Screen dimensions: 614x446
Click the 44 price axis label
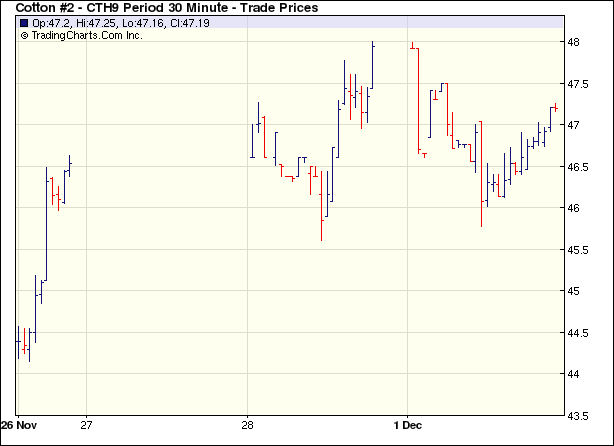575,374
